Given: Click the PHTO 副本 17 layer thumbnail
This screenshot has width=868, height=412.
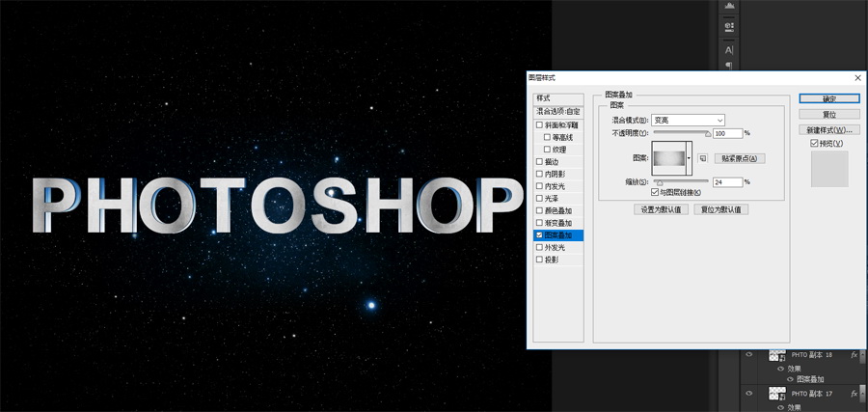Looking at the screenshot, I should point(777,394).
